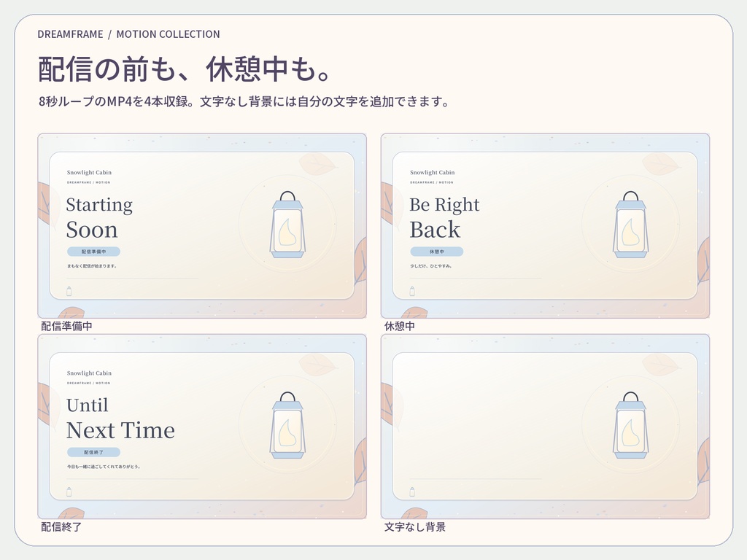Click the 休憩中 pill badge in Be Right Back card
Viewport: 747px width, 560px height.
436,252
